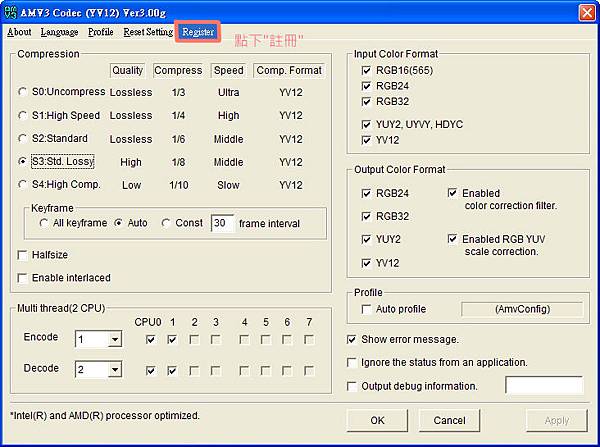
Task: Click the Reset Setting menu item
Action: pyautogui.click(x=148, y=32)
